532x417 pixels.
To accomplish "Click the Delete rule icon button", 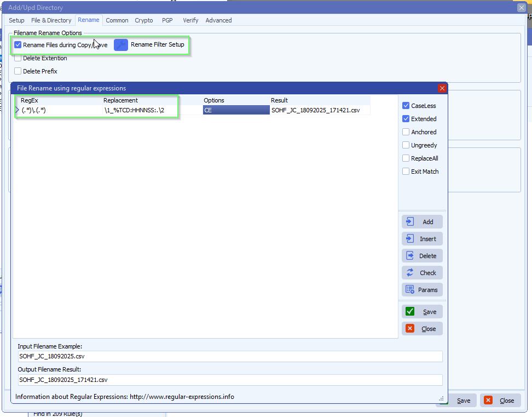I will coord(410,256).
